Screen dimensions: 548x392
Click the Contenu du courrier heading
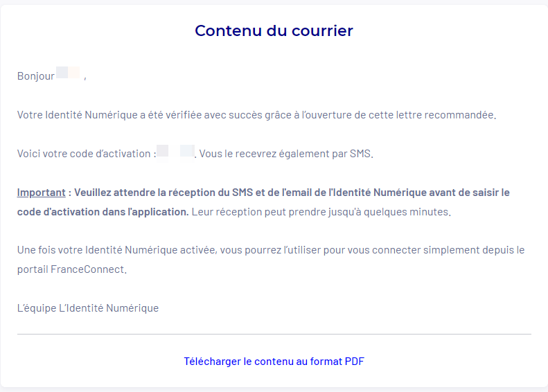[274, 30]
